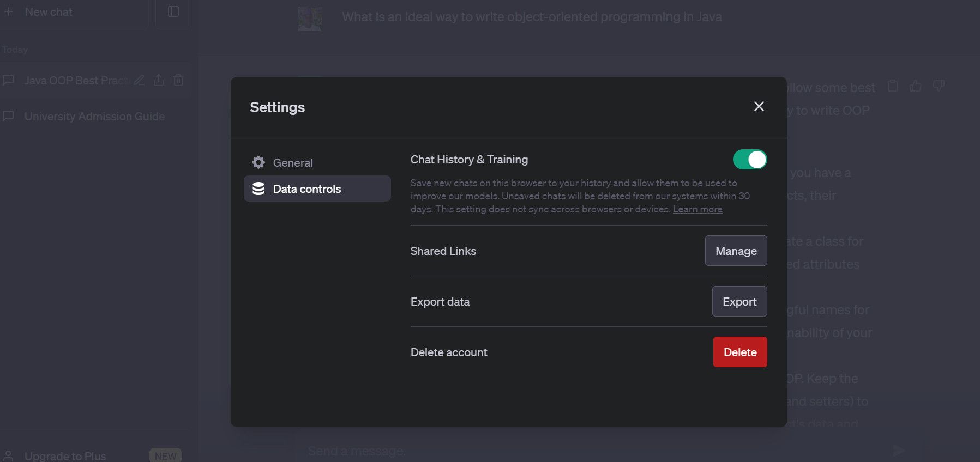Toggle Chat History & Training switch
The height and width of the screenshot is (462, 980).
click(749, 160)
